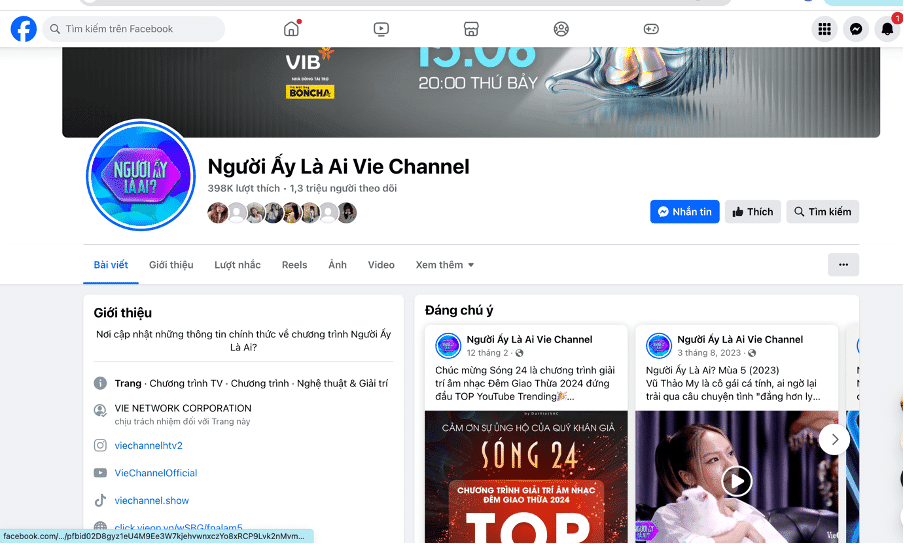Switch to the Video tab
The height and width of the screenshot is (544, 904).
[x=381, y=265]
